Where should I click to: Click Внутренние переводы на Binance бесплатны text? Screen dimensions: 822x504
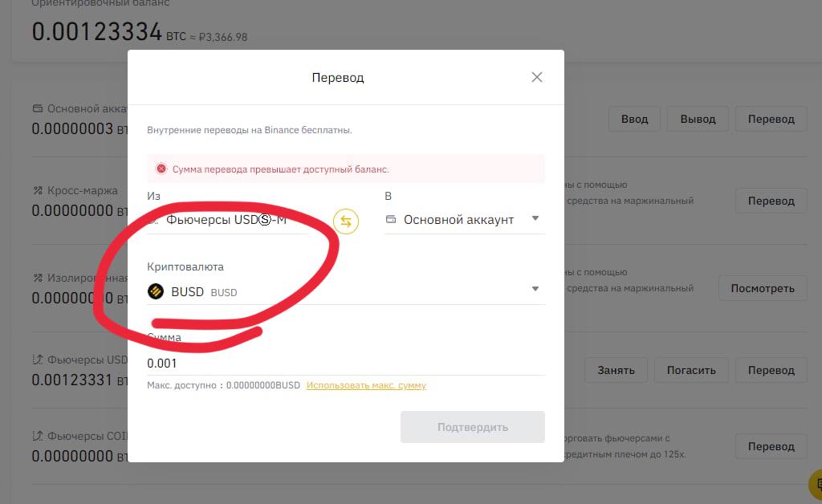click(x=250, y=130)
